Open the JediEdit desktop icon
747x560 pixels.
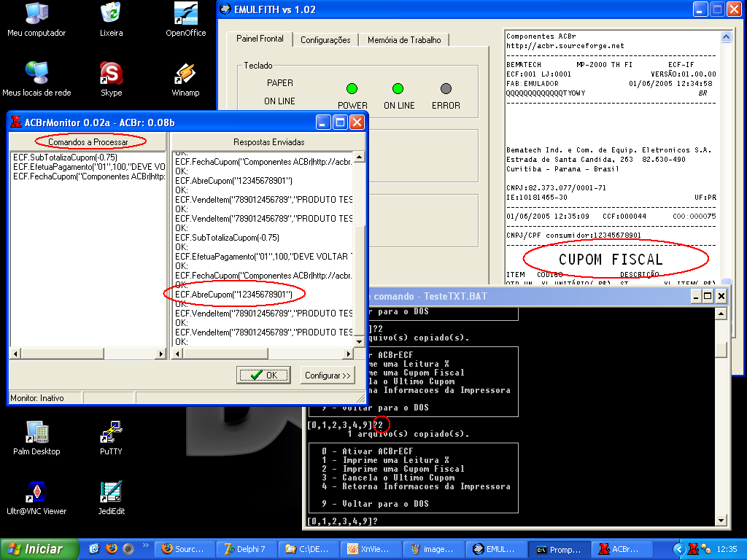111,493
